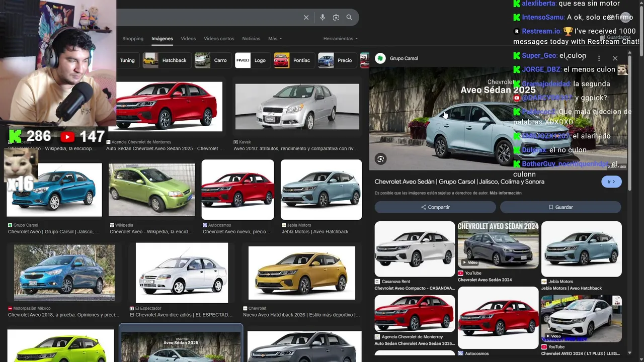
Task: Click the Grupo Carsol source name in the preview header
Action: click(404, 58)
